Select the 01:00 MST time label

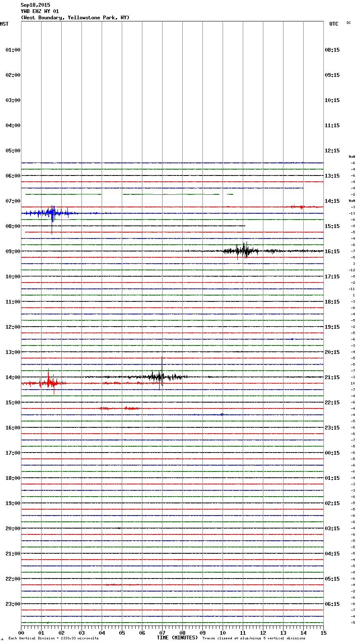click(13, 50)
